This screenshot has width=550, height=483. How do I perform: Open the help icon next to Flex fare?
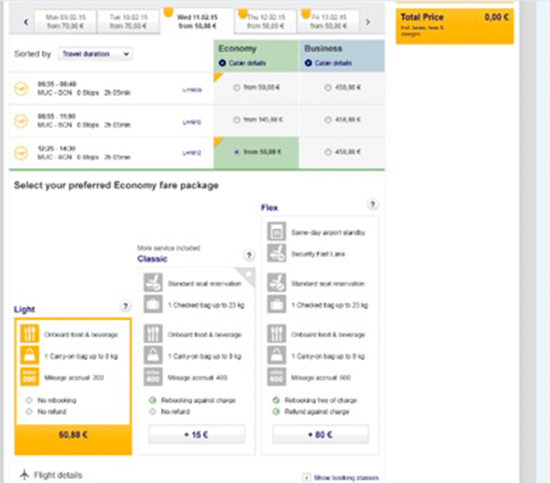point(373,204)
